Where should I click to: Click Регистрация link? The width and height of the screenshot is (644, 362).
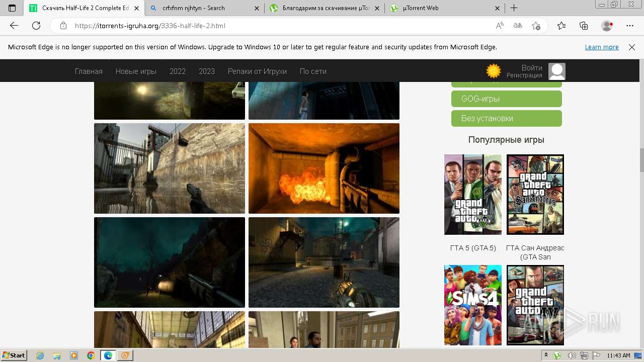(524, 75)
